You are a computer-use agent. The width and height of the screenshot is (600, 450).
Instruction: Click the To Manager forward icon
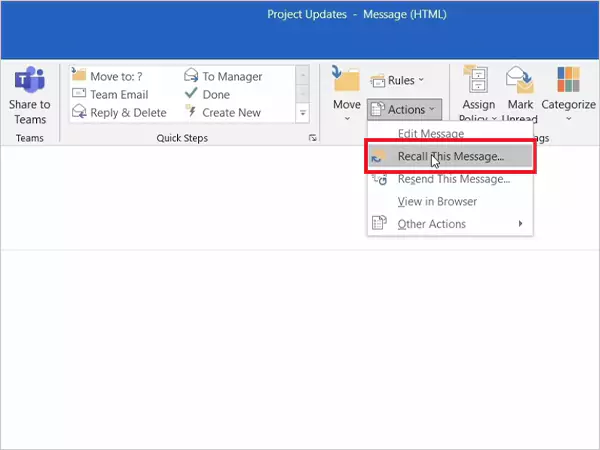coord(191,75)
